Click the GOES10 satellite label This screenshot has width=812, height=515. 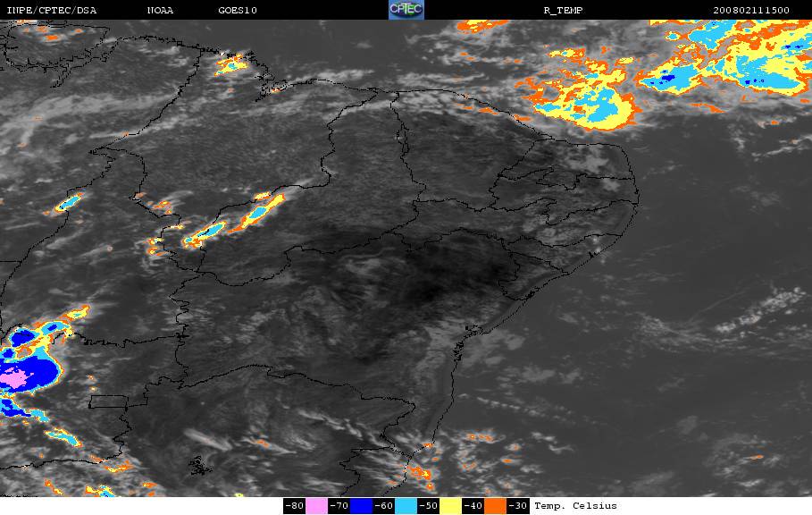click(x=238, y=11)
